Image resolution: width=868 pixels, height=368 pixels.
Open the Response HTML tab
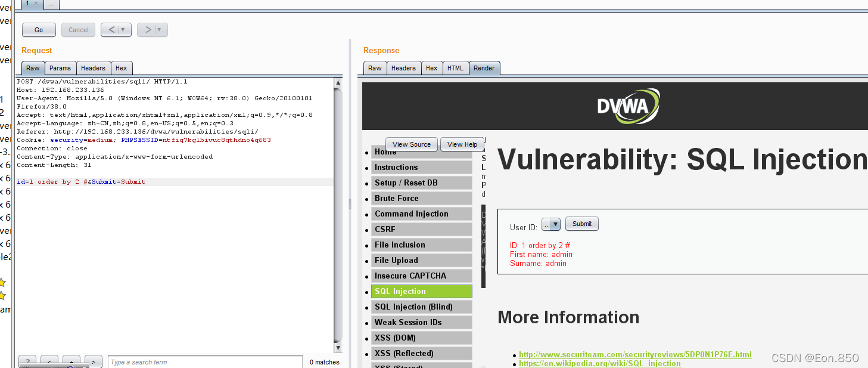(455, 68)
